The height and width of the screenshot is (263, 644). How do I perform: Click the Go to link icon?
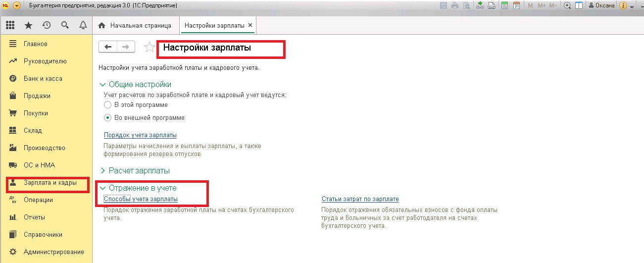[492, 5]
